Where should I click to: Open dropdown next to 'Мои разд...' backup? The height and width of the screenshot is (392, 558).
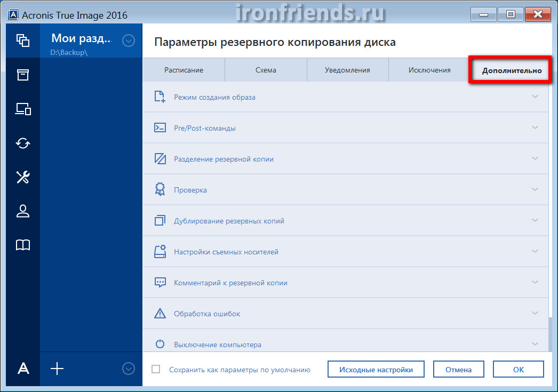click(x=128, y=40)
